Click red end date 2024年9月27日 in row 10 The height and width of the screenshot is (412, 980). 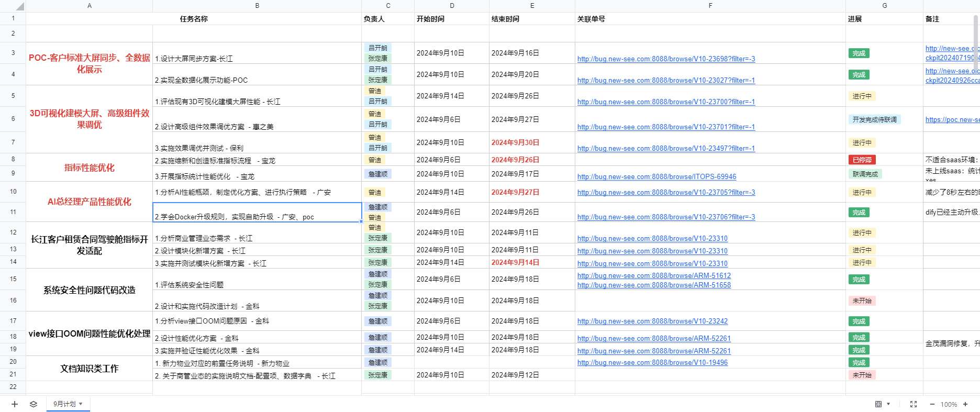(515, 193)
